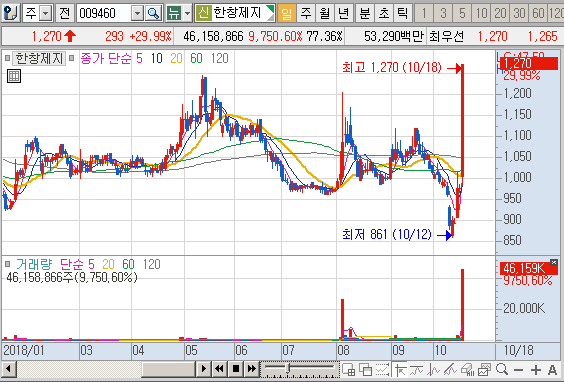Screen dimensions: 564x382
Task: Choose the 3 interval button
Action: click(443, 14)
